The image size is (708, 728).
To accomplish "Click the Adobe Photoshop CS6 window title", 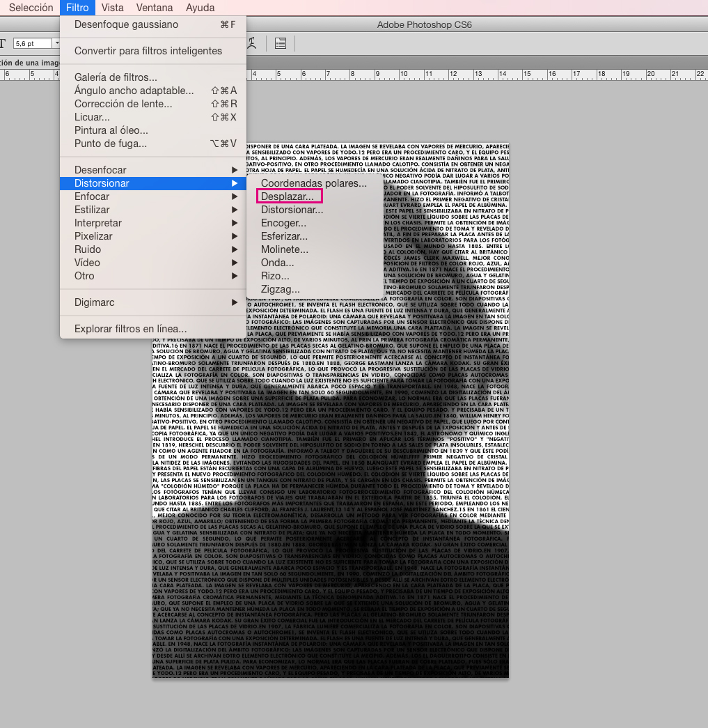I will (x=424, y=24).
